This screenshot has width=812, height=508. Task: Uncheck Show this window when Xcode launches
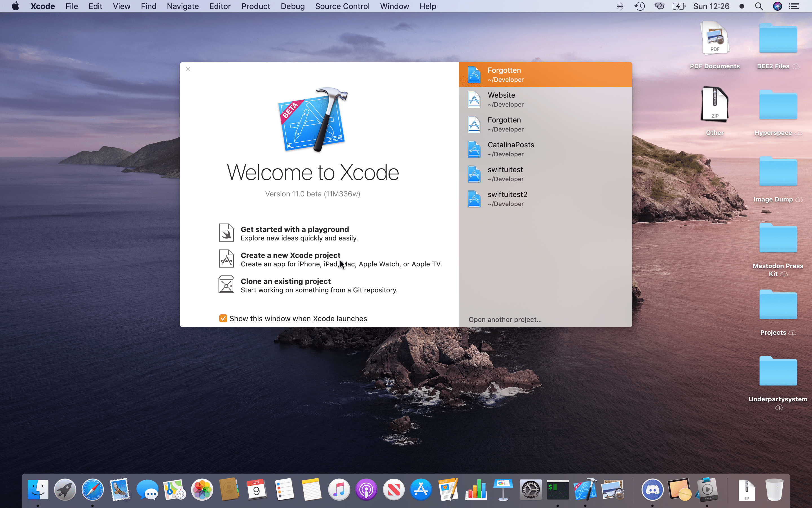click(x=223, y=319)
